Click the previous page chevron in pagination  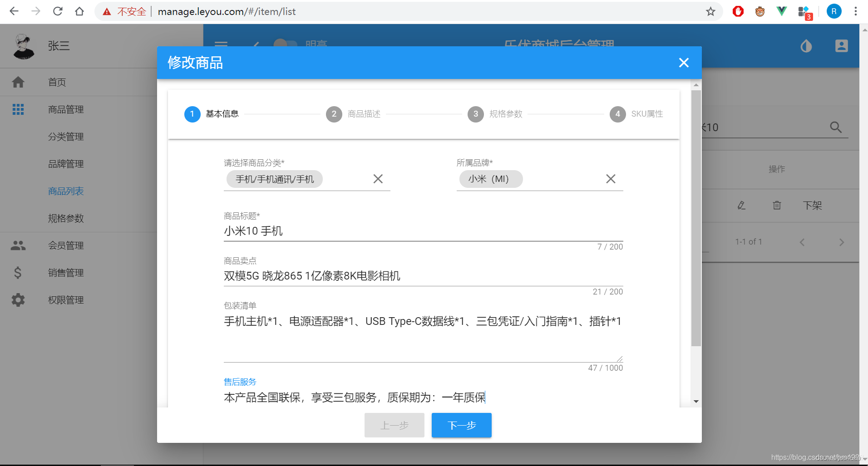click(x=802, y=242)
